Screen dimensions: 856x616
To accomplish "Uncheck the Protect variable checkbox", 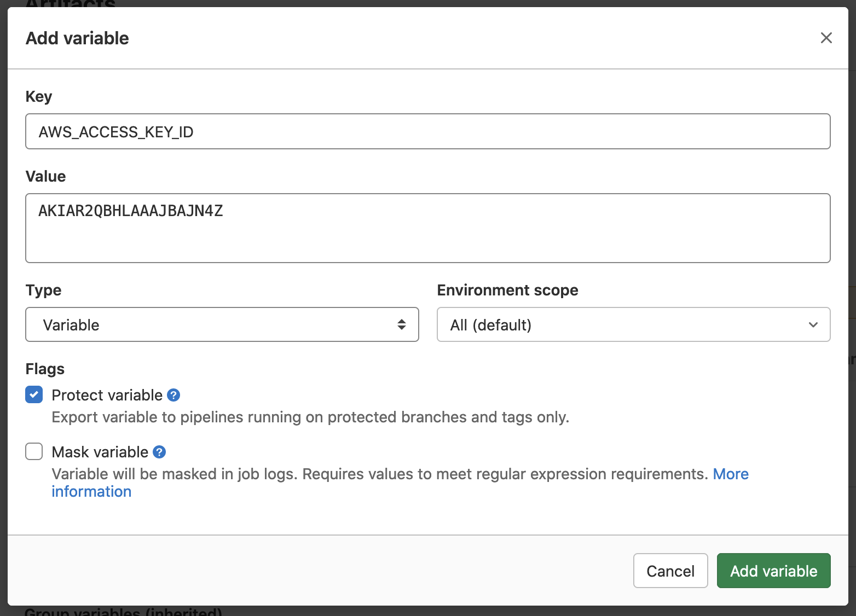I will [x=33, y=394].
